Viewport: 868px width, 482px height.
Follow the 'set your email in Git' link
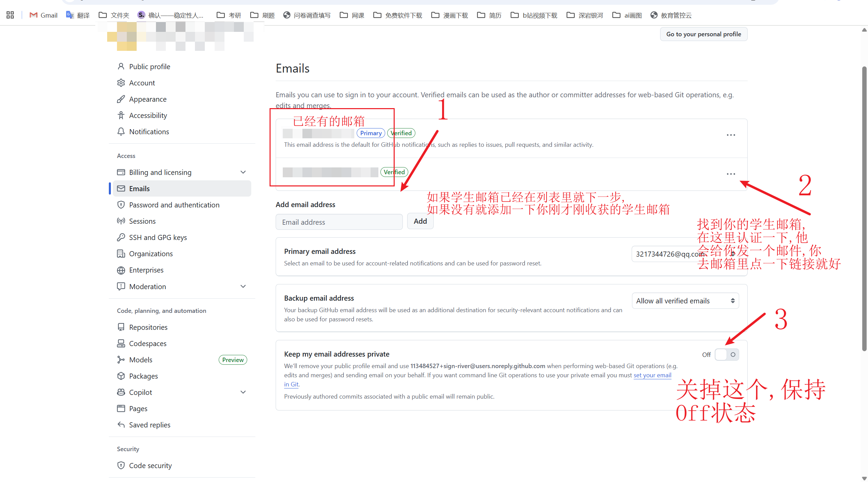(652, 375)
